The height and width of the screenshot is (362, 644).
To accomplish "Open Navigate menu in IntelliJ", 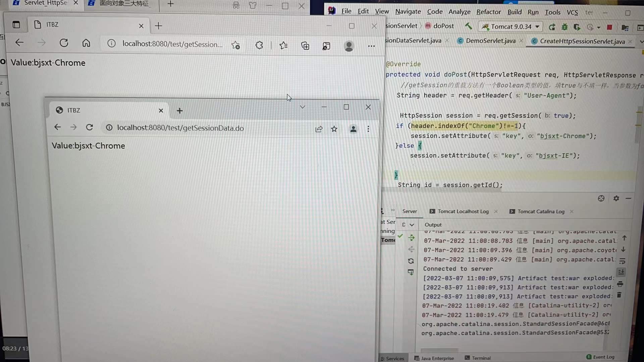I will click(x=408, y=11).
